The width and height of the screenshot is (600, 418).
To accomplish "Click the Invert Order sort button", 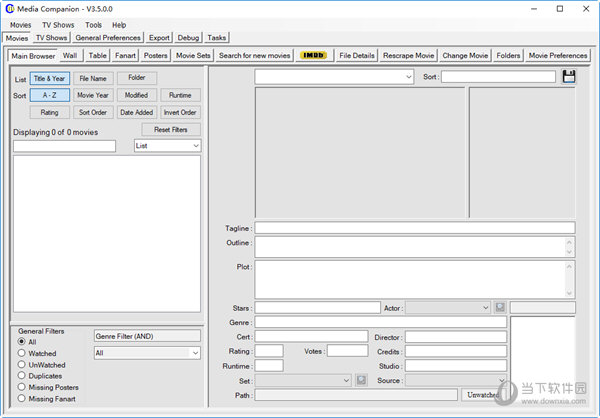I will tap(180, 113).
